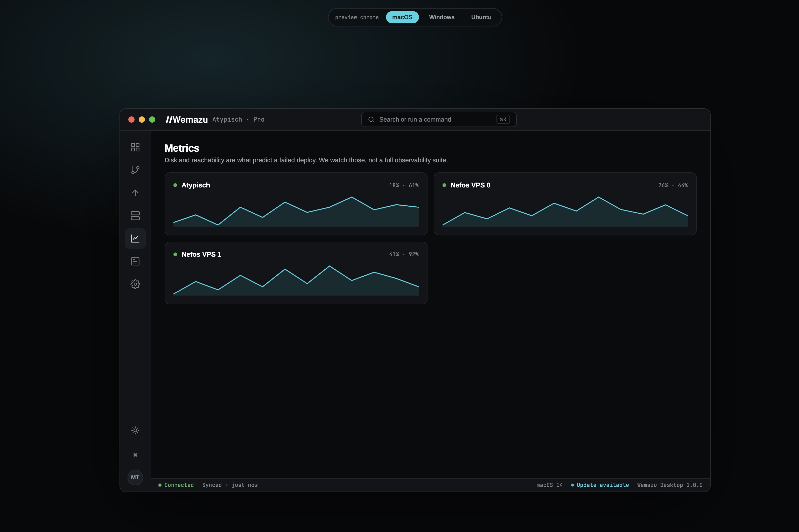The image size is (799, 532).
Task: Click the Atypisch · Pro workspace label
Action: point(238,120)
